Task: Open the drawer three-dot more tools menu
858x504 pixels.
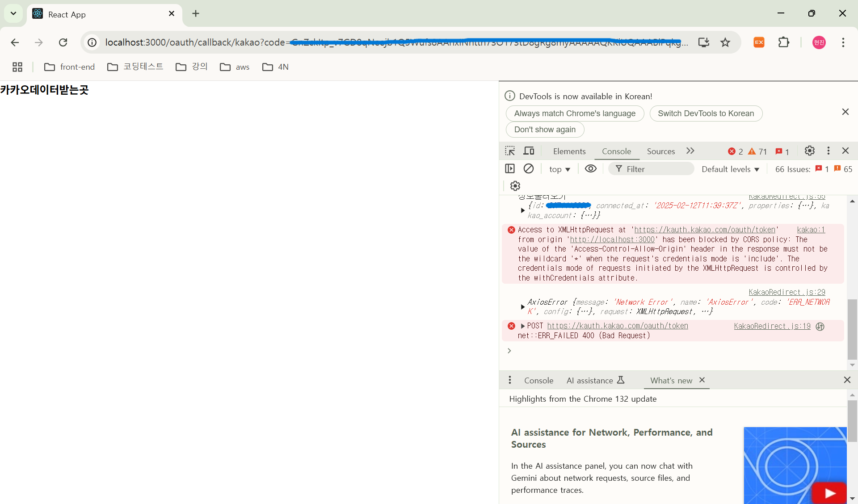Action: pyautogui.click(x=510, y=380)
